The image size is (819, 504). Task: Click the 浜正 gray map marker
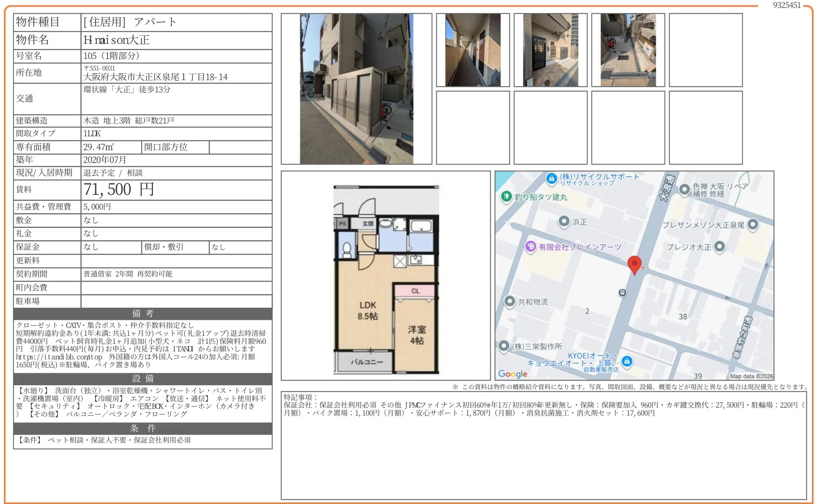pos(564,222)
